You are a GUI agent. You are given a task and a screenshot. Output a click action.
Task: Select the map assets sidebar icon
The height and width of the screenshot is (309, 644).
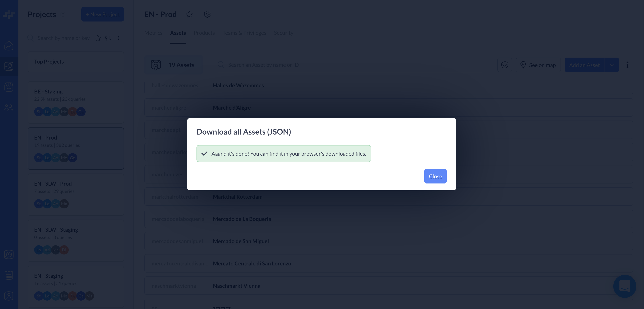click(9, 66)
